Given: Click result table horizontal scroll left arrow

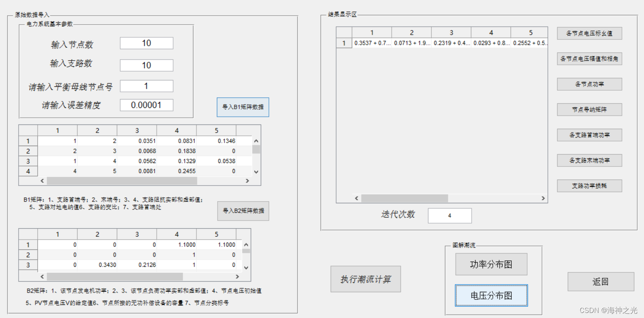Looking at the screenshot, I should (x=357, y=198).
